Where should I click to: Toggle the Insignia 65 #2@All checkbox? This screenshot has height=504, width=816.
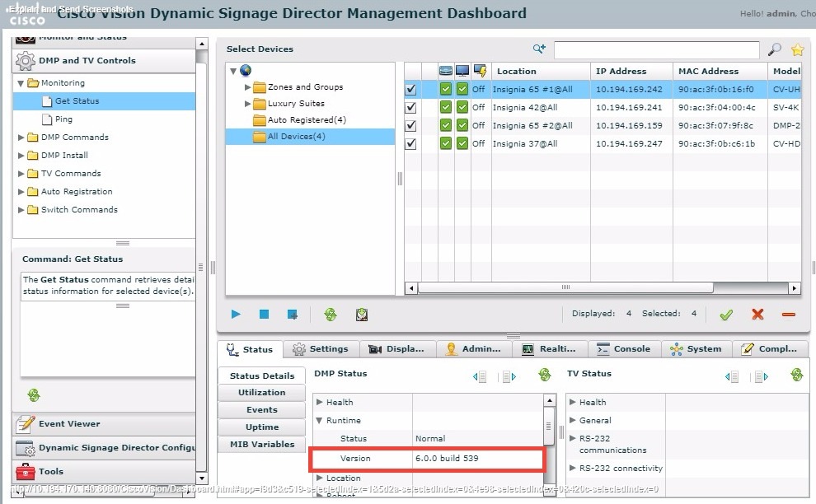(x=410, y=124)
